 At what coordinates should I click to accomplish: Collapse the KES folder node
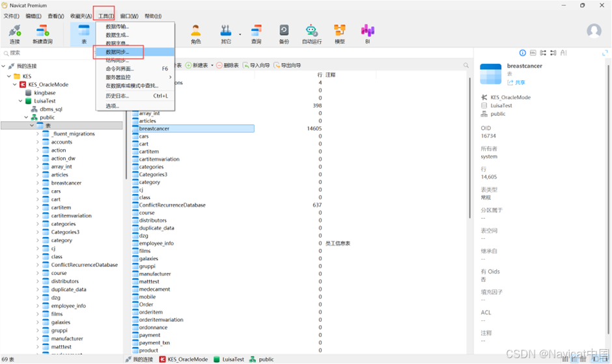9,76
